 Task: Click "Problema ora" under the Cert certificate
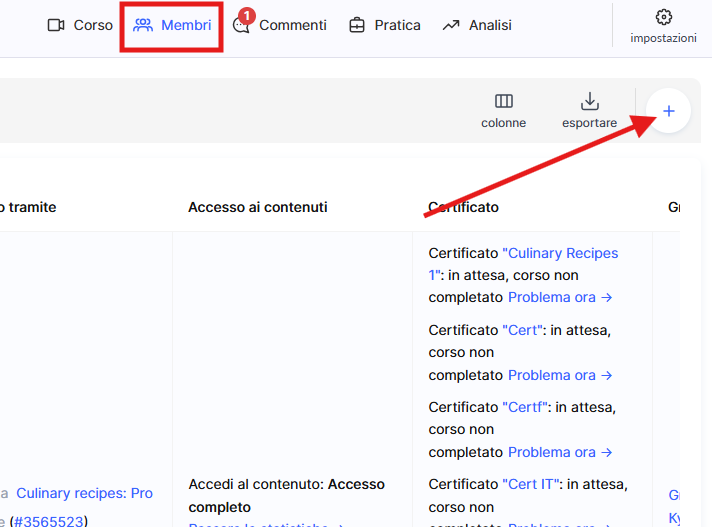(560, 375)
